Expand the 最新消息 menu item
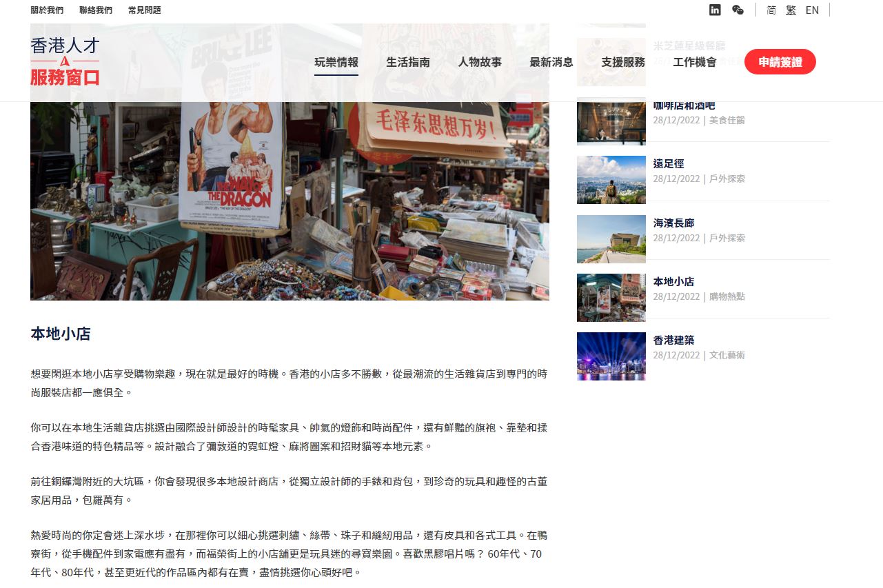883x588 pixels. (551, 62)
